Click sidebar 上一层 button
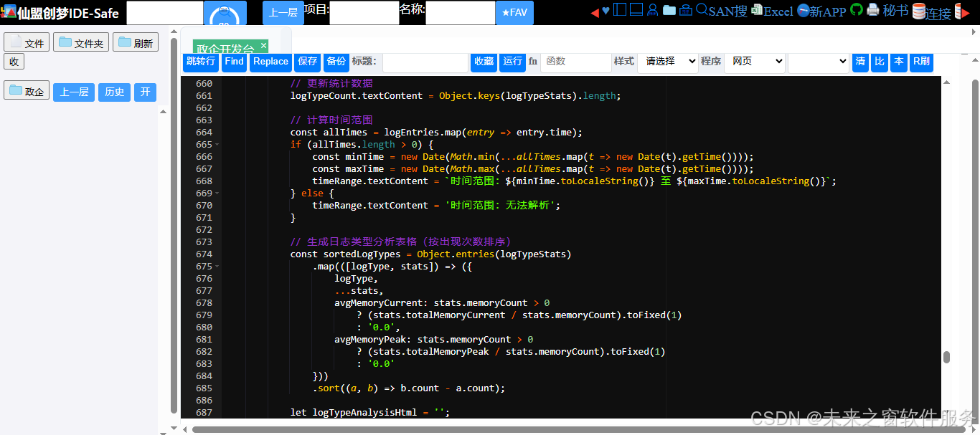Screen dimensions: 980x435 pyautogui.click(x=74, y=92)
